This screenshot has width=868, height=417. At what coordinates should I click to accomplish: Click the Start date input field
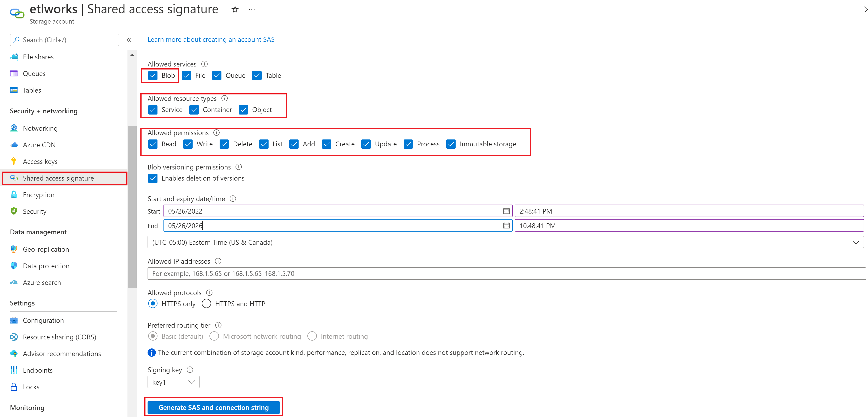click(338, 211)
